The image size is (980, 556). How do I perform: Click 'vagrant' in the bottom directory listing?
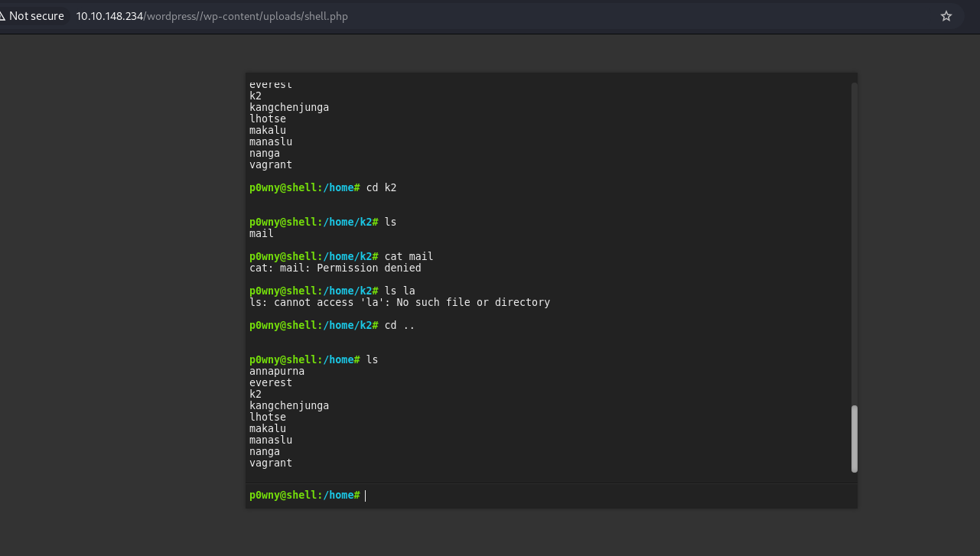click(271, 463)
